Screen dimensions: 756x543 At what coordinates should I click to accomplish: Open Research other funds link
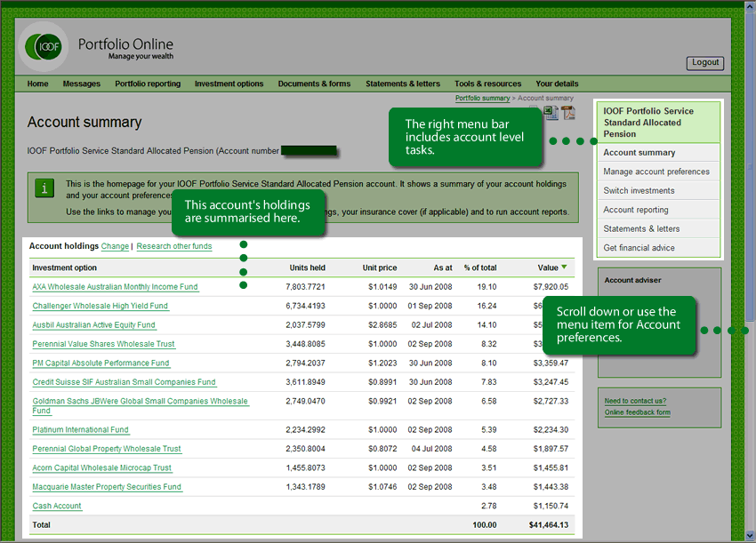(x=174, y=246)
